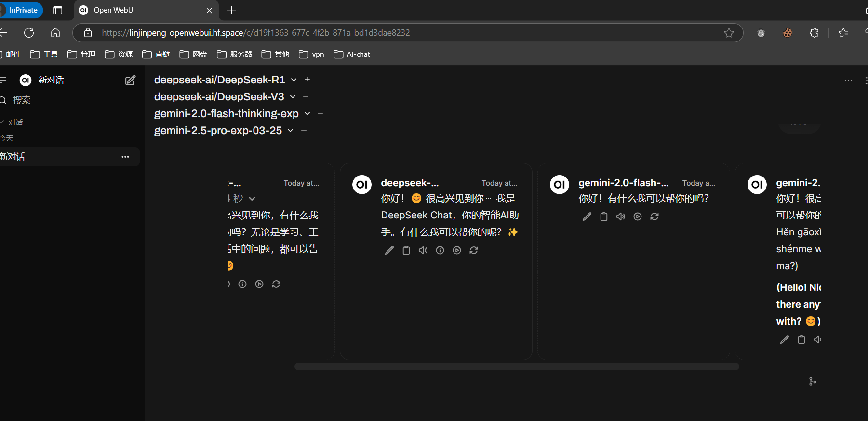Click the orange cookie extension icon

pos(788,33)
